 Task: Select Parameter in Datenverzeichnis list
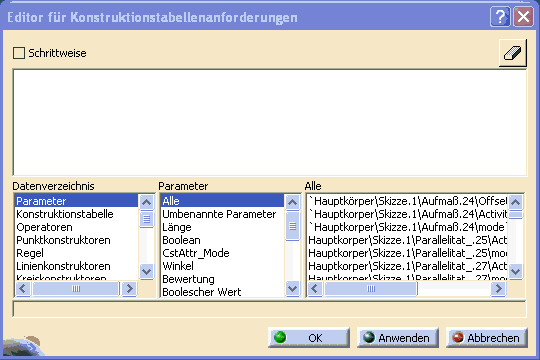click(x=76, y=201)
